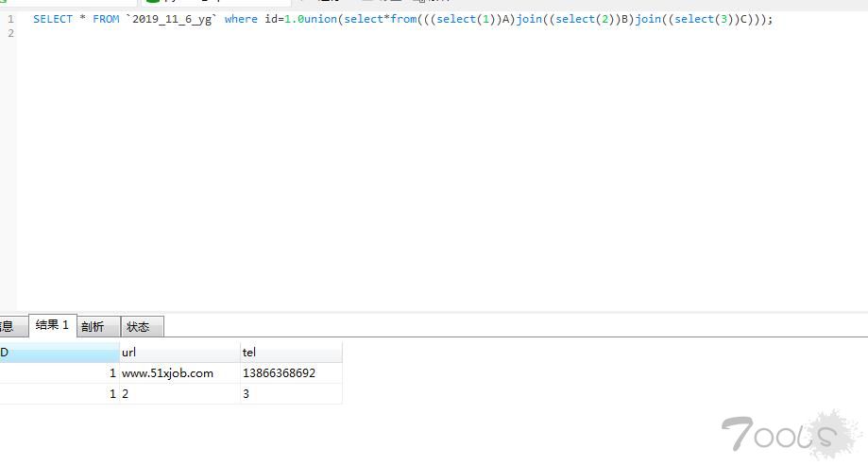Select the url column header

point(179,353)
